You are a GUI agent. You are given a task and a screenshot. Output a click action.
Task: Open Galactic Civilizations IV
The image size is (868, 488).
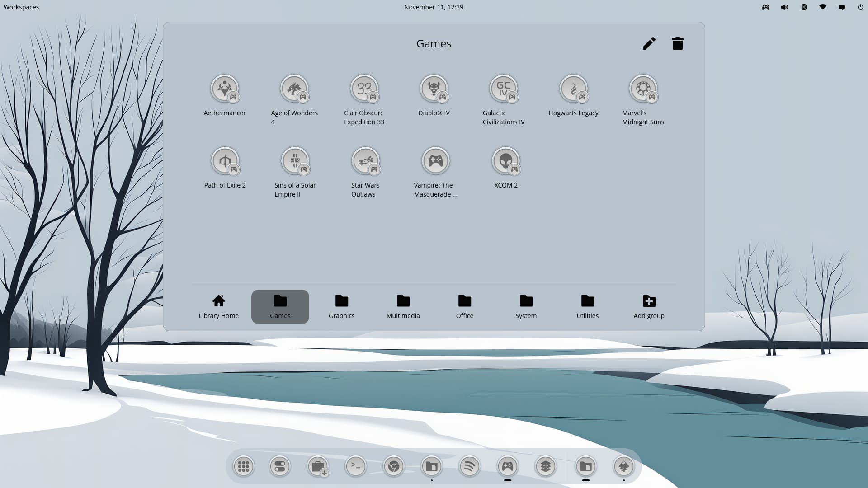tap(504, 89)
